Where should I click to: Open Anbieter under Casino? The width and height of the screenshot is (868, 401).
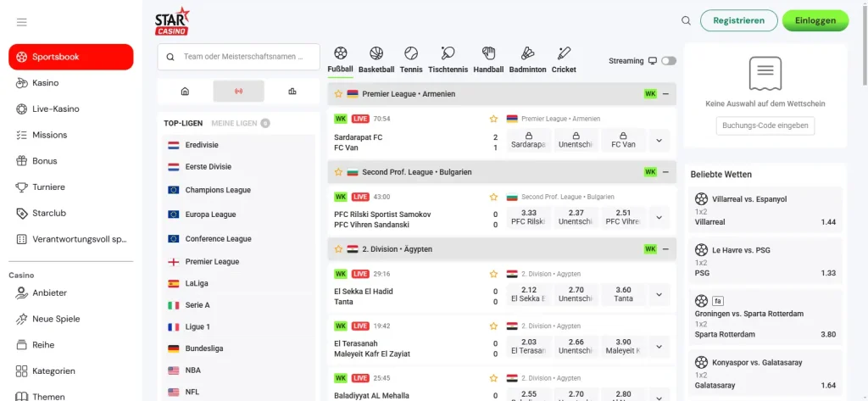tap(71, 293)
